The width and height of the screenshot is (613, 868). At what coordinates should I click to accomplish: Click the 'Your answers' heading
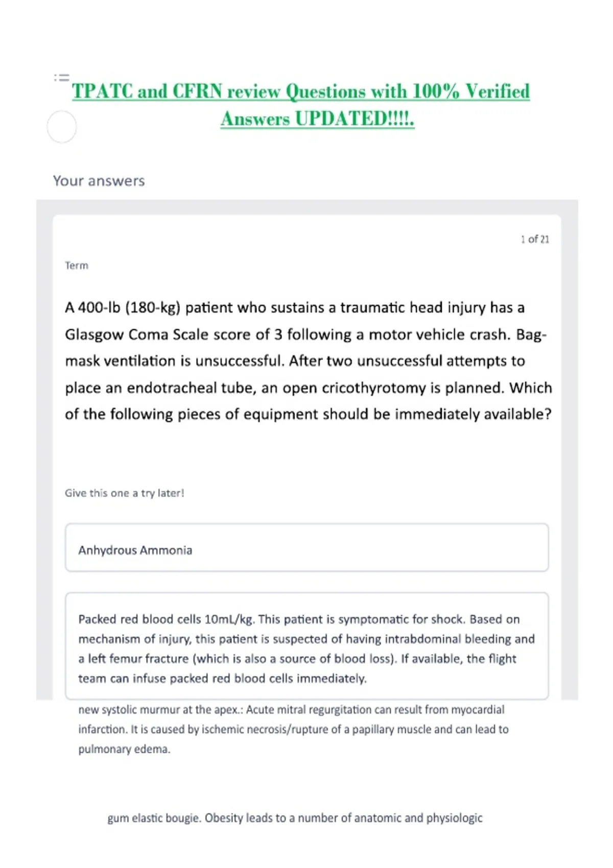[99, 181]
